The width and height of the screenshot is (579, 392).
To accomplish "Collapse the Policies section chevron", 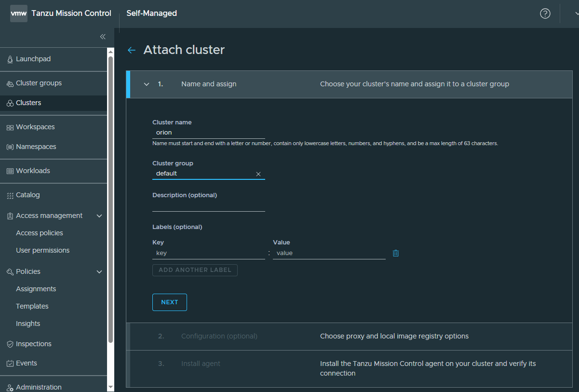I will click(x=99, y=272).
